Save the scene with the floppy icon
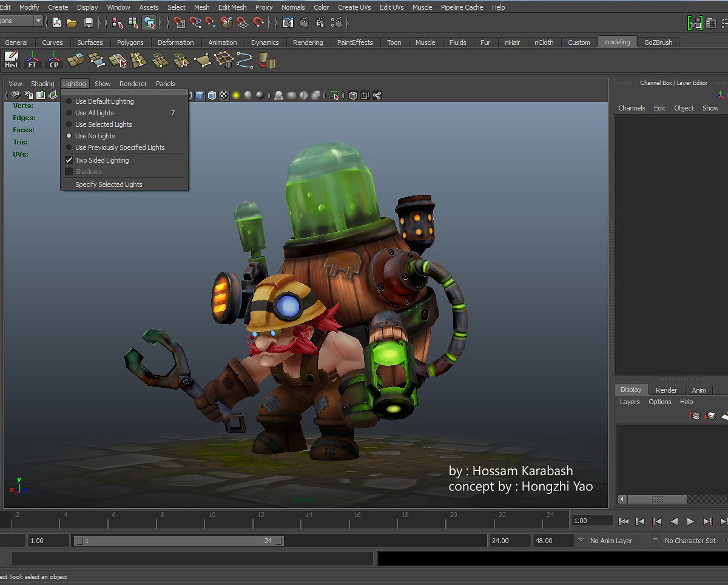Viewport: 728px width, 585px height. 89,22
